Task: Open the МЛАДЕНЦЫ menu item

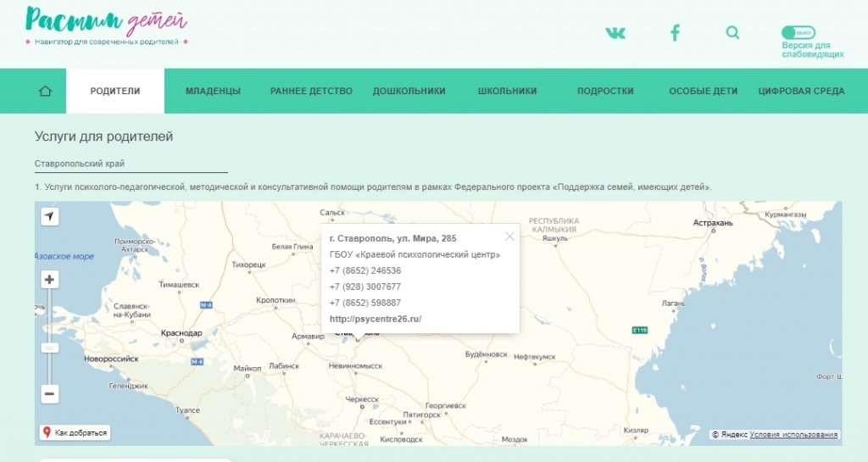Action: 213,92
